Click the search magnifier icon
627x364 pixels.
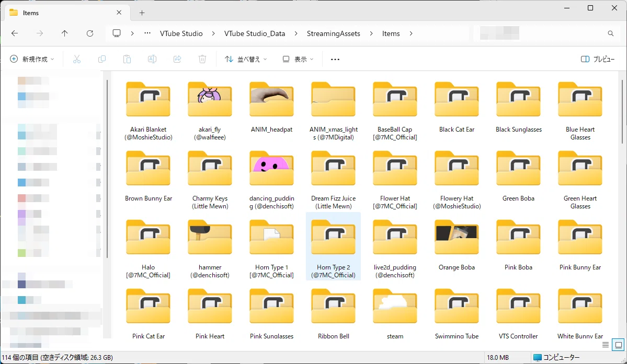tap(611, 33)
